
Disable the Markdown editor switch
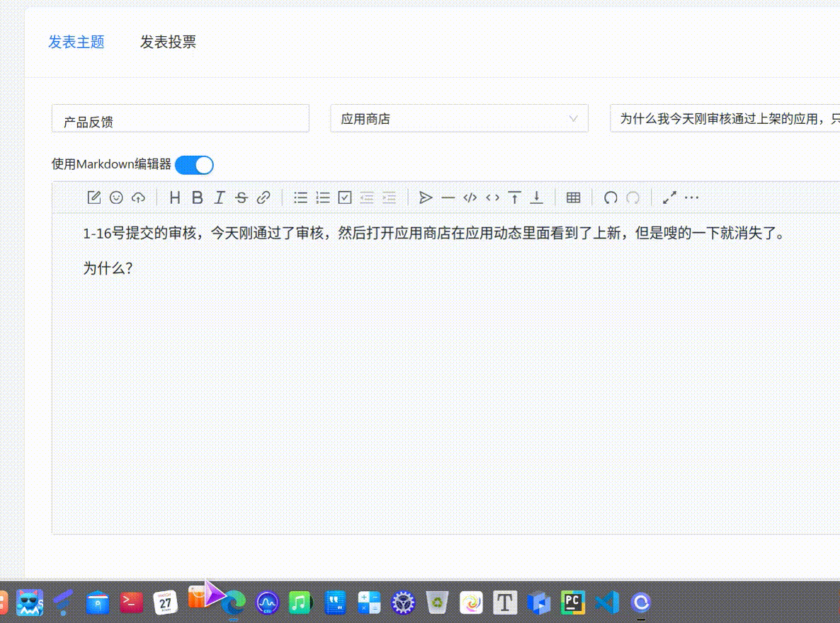(193, 164)
